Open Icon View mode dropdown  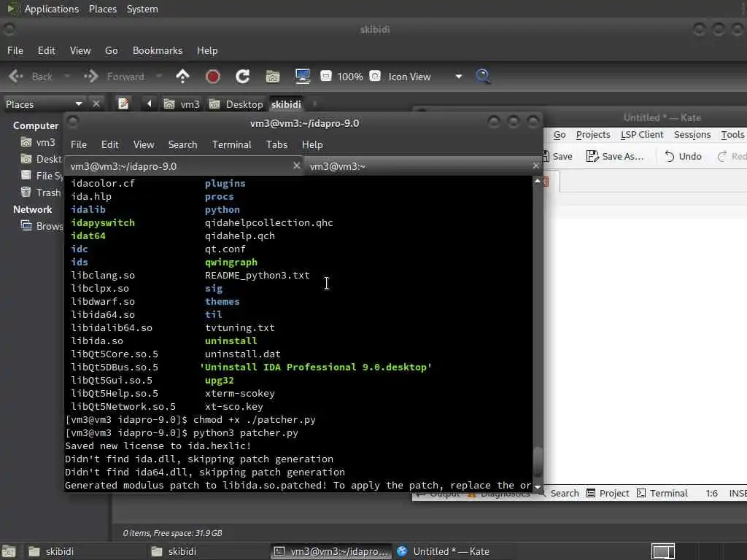[424, 77]
